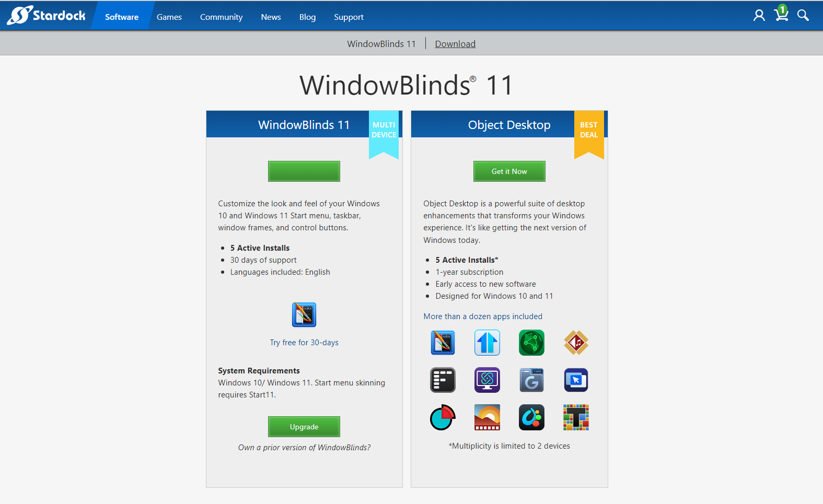Click 5 Active Installs in WindowBlinds 11 card

click(260, 248)
